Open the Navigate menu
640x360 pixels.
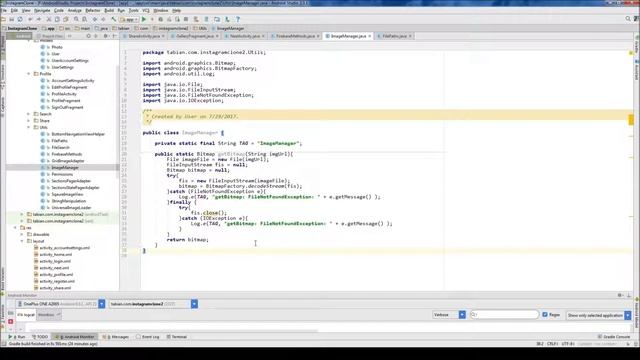(42, 10)
